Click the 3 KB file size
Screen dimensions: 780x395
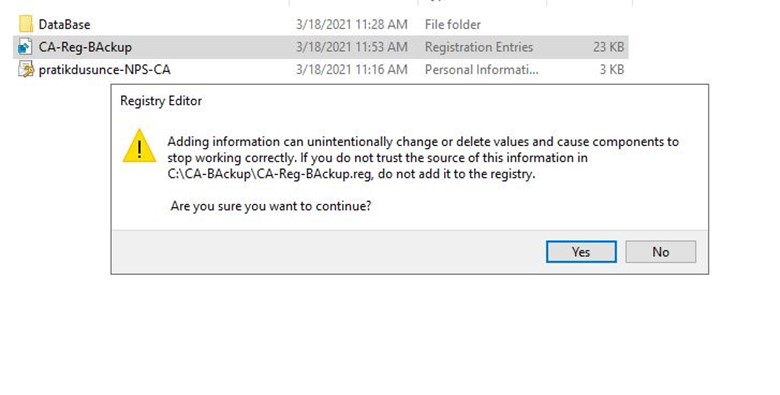pos(612,70)
